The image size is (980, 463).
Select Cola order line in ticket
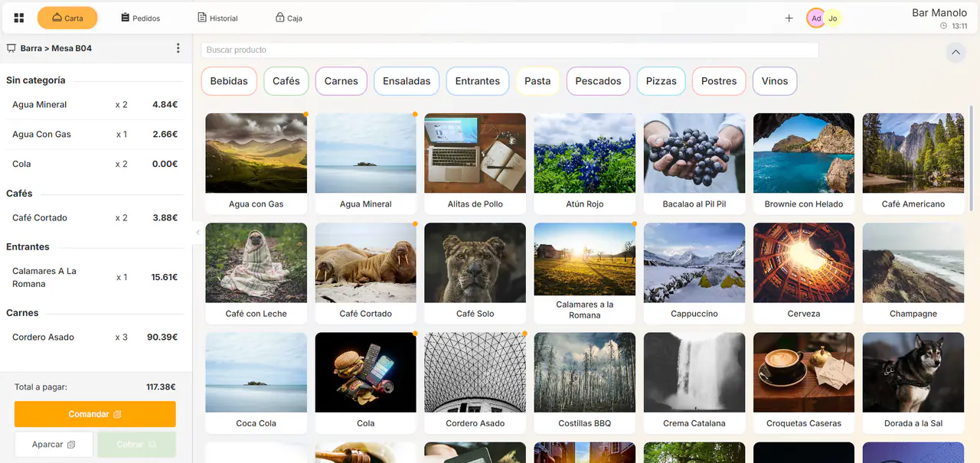95,164
